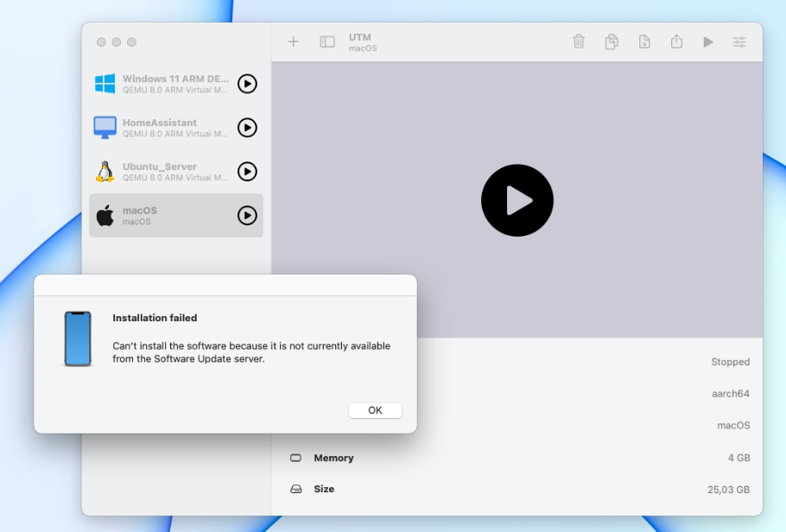This screenshot has height=532, width=786.
Task: Click the trash icon to delete the VM
Action: click(579, 41)
